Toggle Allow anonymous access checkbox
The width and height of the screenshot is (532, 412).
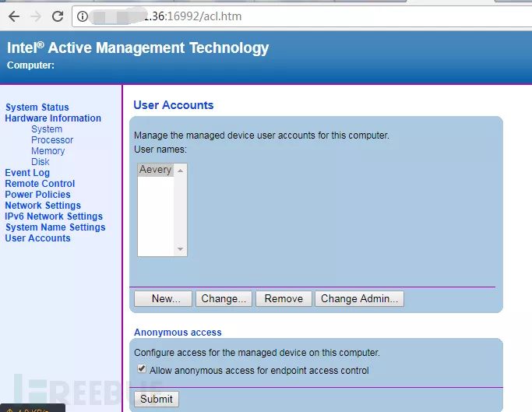(x=142, y=369)
